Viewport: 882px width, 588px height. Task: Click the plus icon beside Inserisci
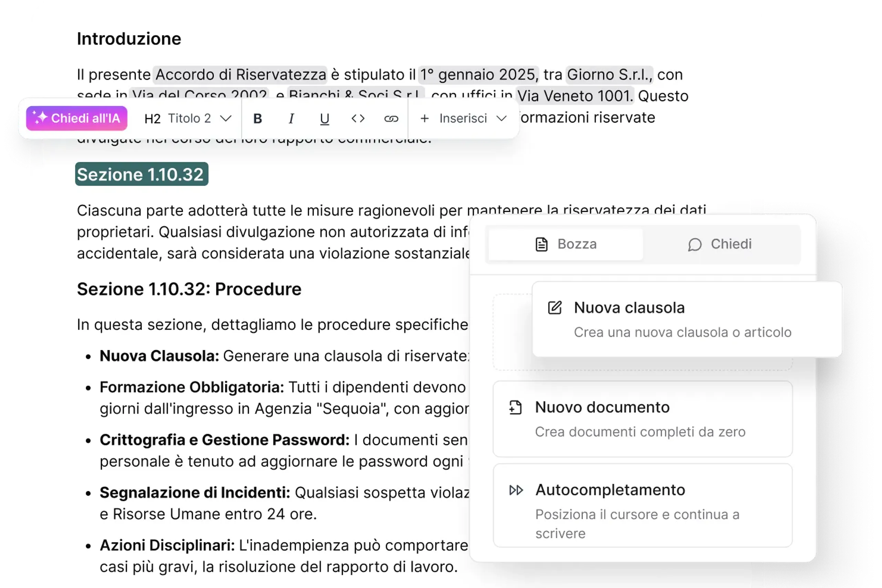(424, 118)
